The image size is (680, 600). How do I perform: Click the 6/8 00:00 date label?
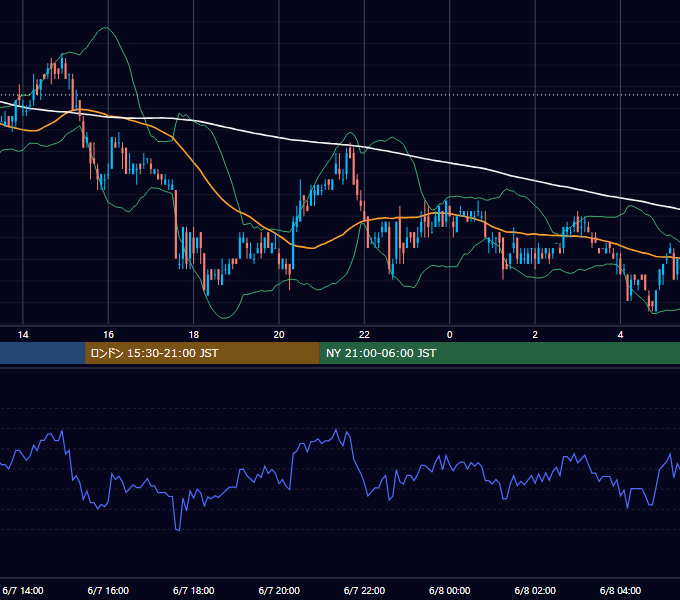[450, 590]
